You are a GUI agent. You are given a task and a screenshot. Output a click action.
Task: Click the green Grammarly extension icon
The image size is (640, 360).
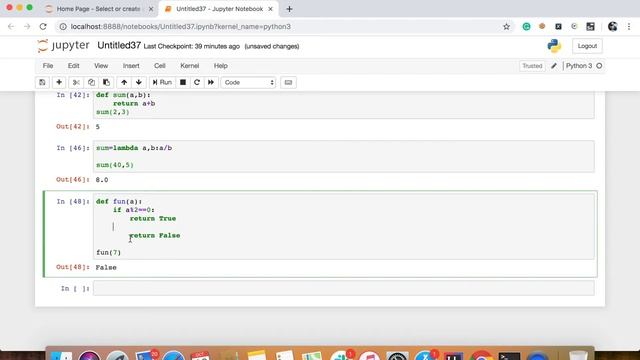pyautogui.click(x=527, y=27)
